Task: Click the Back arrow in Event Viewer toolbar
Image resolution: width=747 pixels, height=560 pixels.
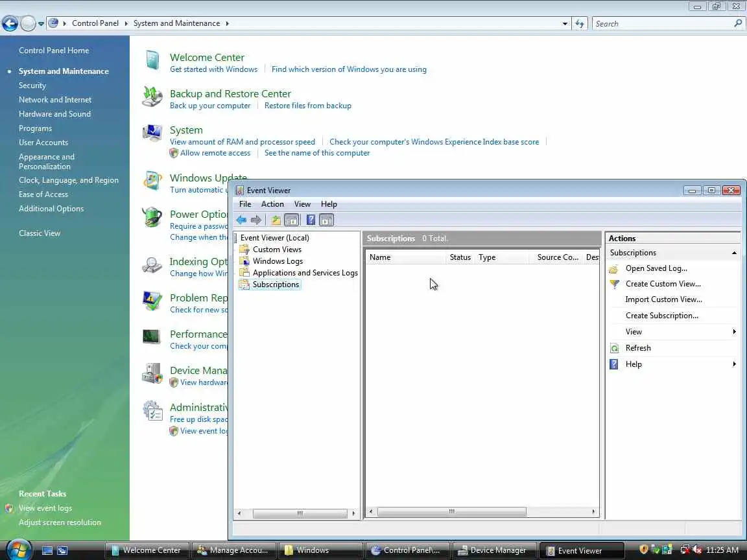Action: 241,220
